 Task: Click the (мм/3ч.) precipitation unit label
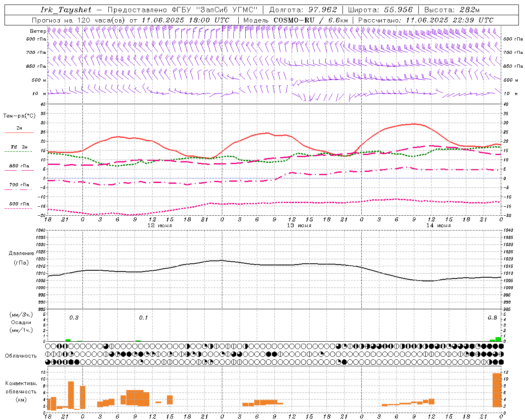point(21,315)
